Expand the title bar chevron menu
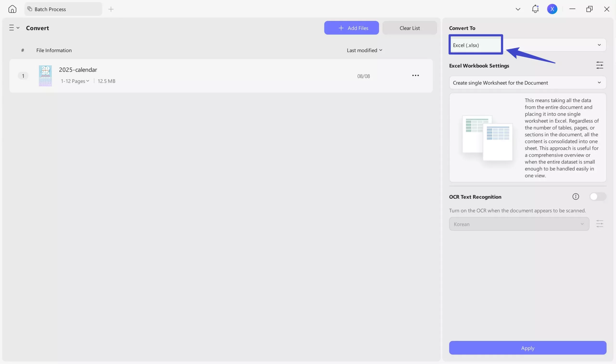616x364 pixels. coord(518,9)
